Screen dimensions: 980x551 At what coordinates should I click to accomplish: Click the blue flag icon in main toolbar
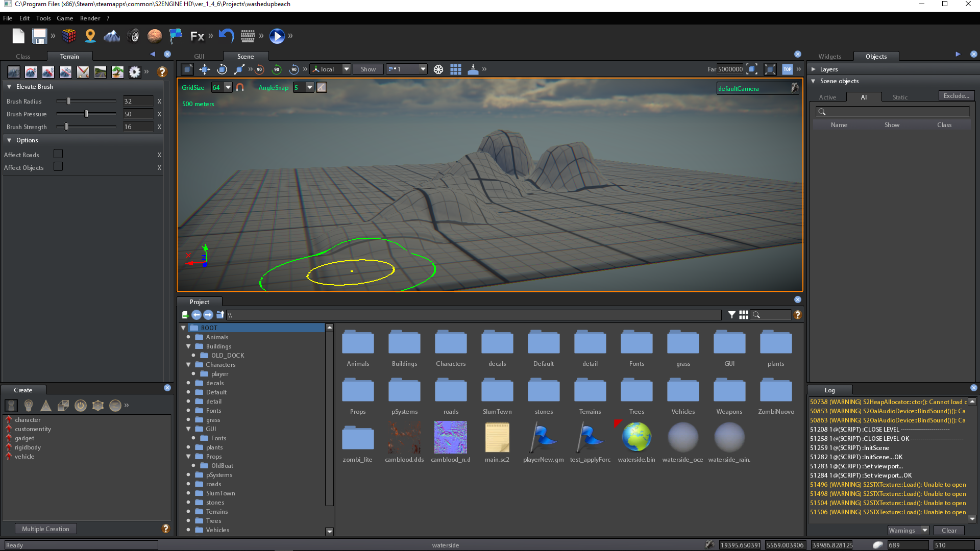pyautogui.click(x=176, y=36)
